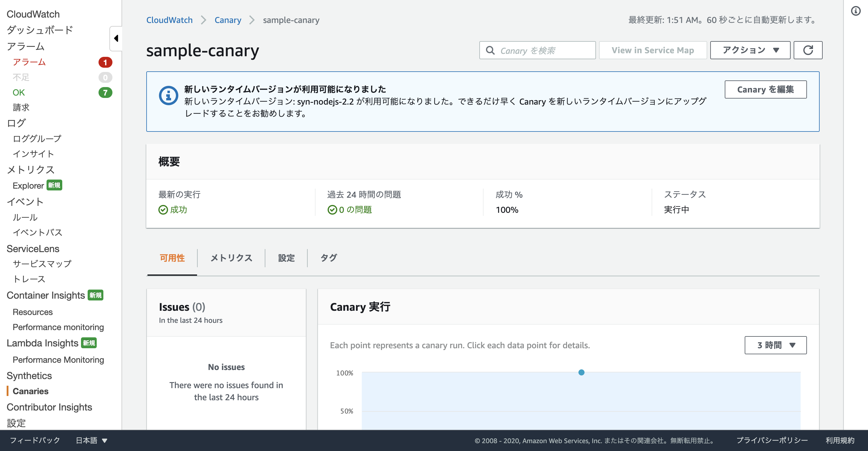Screen dimensions: 868x451
Task: Click the 新規 badge beside Lambda Insights
Action: (89, 343)
